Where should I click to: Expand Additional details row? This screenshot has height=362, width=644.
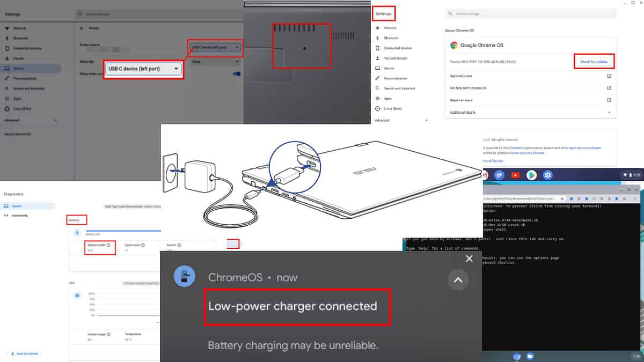(531, 112)
